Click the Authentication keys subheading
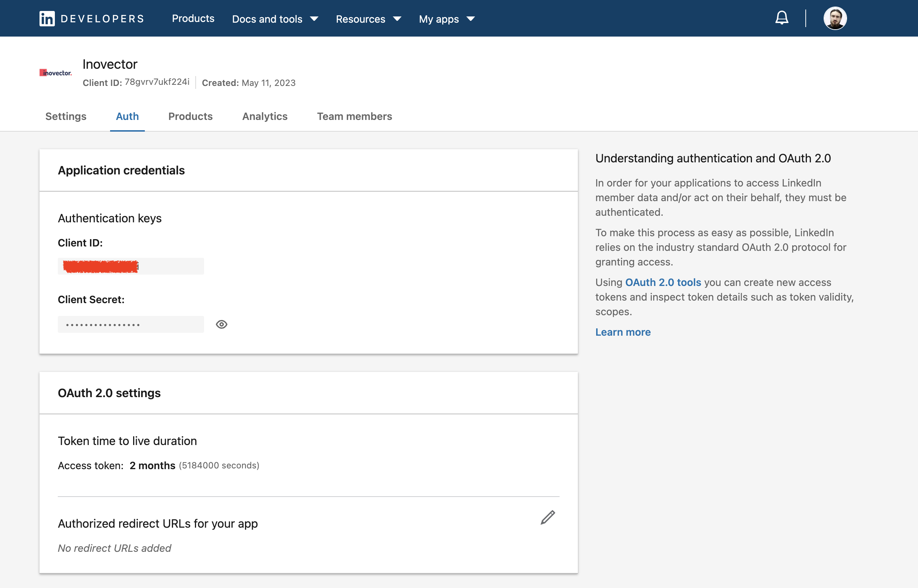This screenshot has height=588, width=918. [x=110, y=218]
